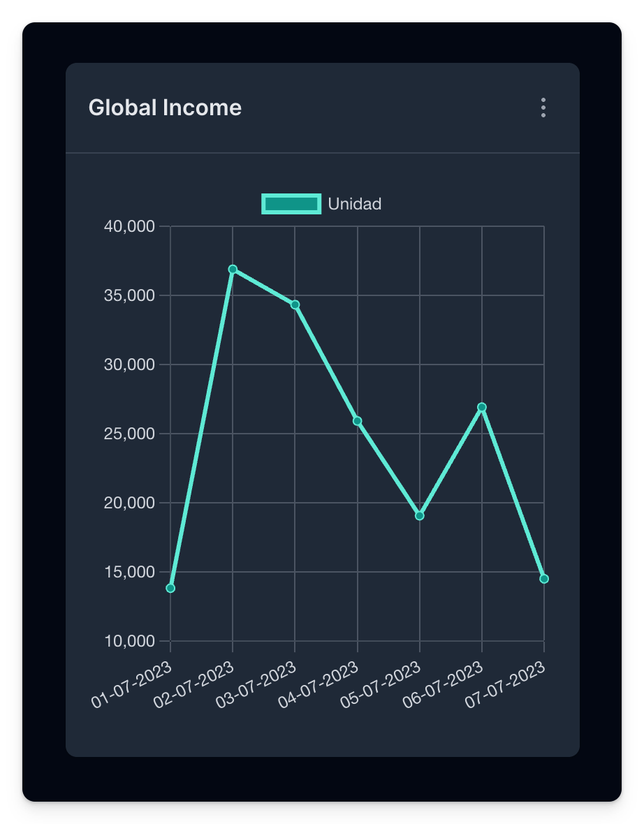Viewport: 644px width, 824px height.
Task: Select the 03-07-2023 x-axis date label
Action: [x=258, y=684]
